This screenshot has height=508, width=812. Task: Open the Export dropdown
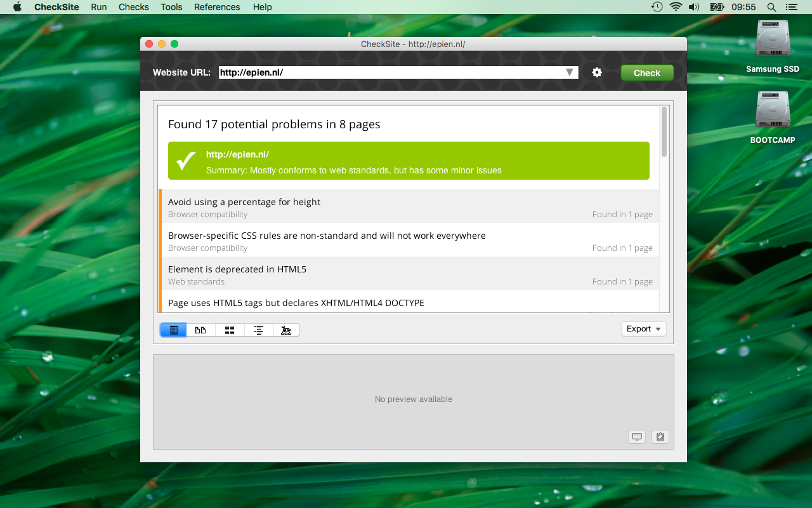tap(644, 329)
